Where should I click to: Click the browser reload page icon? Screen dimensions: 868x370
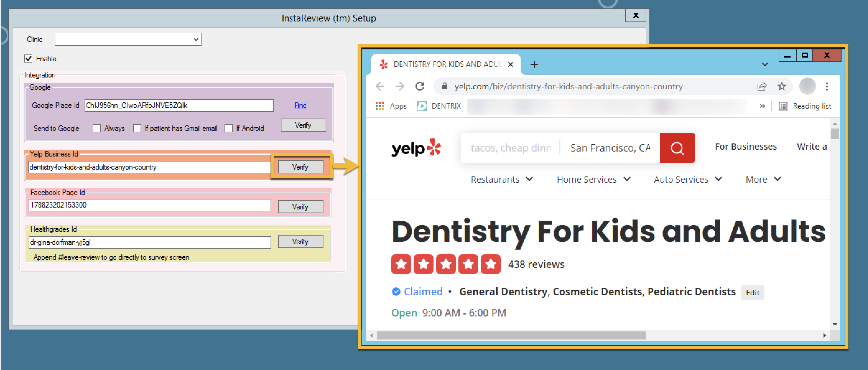tap(420, 86)
